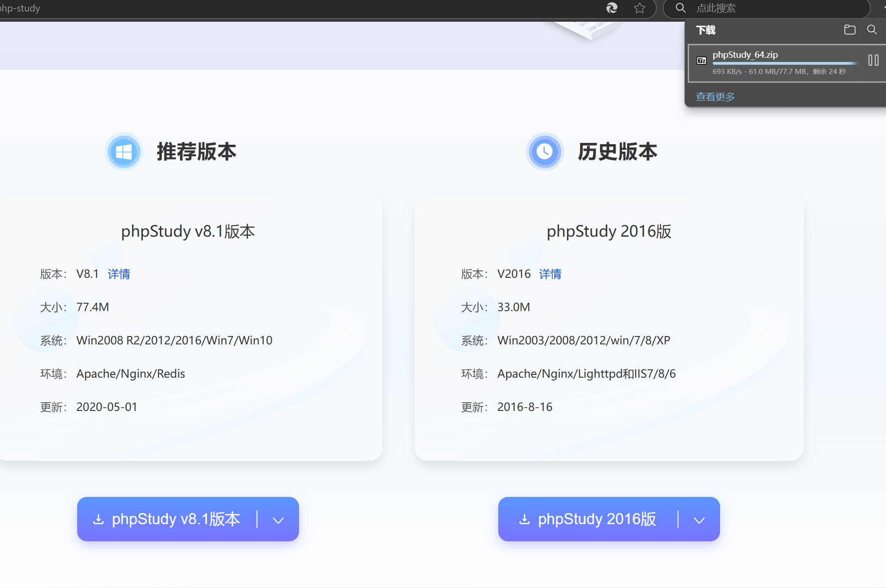Viewport: 886px width, 588px height.
Task: Open 详情 link for version V8.1
Action: click(x=119, y=274)
